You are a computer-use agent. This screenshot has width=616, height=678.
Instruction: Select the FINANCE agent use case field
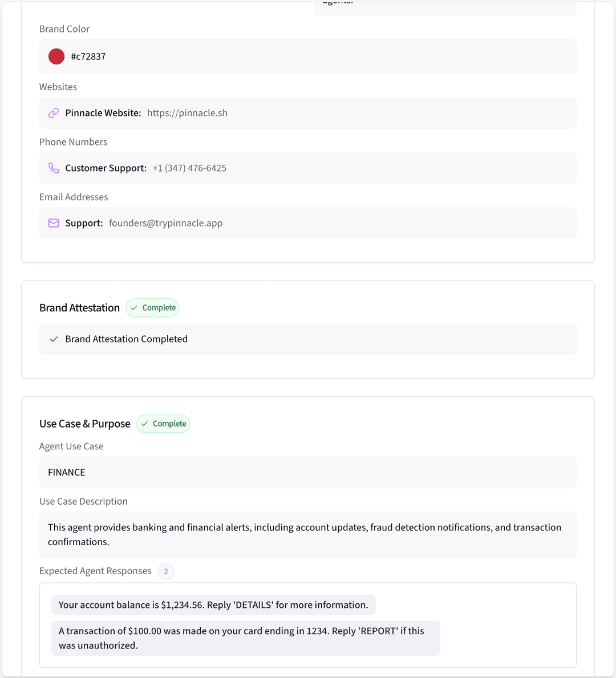coord(307,472)
